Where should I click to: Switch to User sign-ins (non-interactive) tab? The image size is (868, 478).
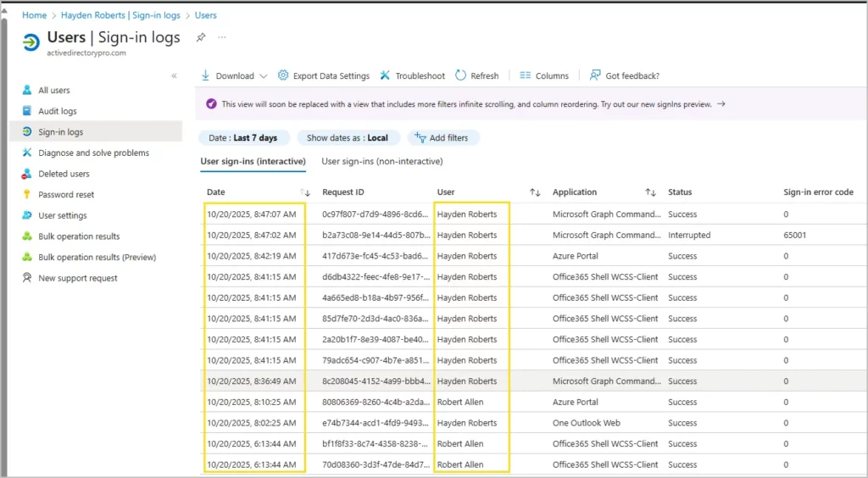382,162
